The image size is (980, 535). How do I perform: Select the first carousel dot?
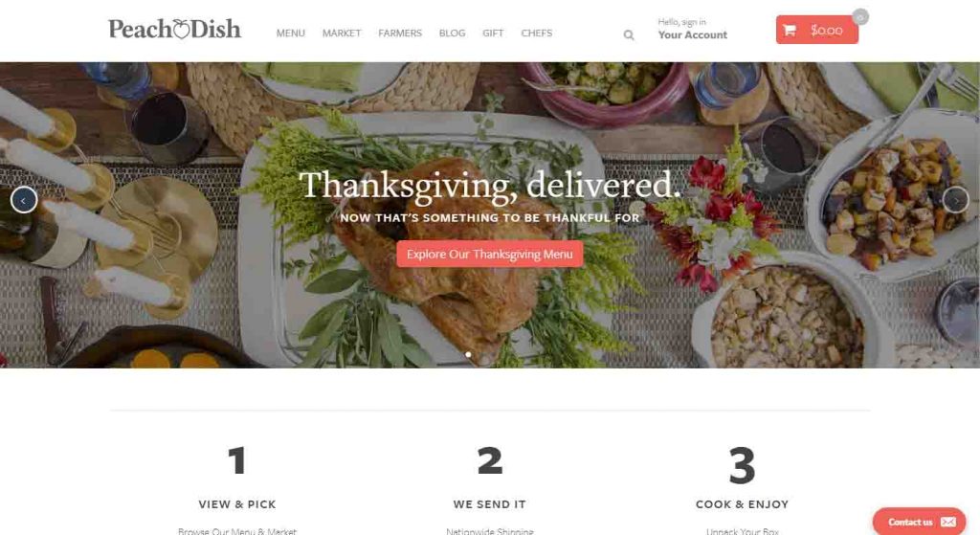click(468, 354)
